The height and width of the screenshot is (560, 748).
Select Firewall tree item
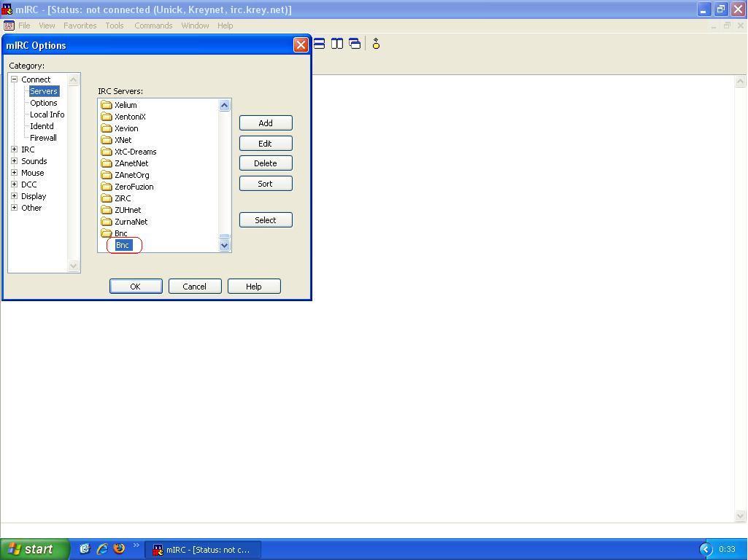tap(43, 138)
